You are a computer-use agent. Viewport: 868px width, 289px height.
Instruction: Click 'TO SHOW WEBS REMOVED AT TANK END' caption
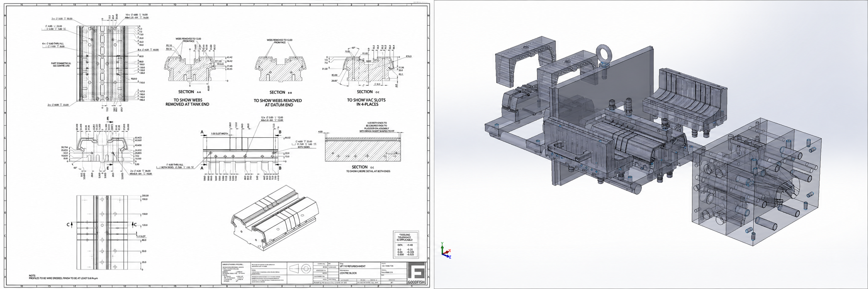click(x=187, y=102)
